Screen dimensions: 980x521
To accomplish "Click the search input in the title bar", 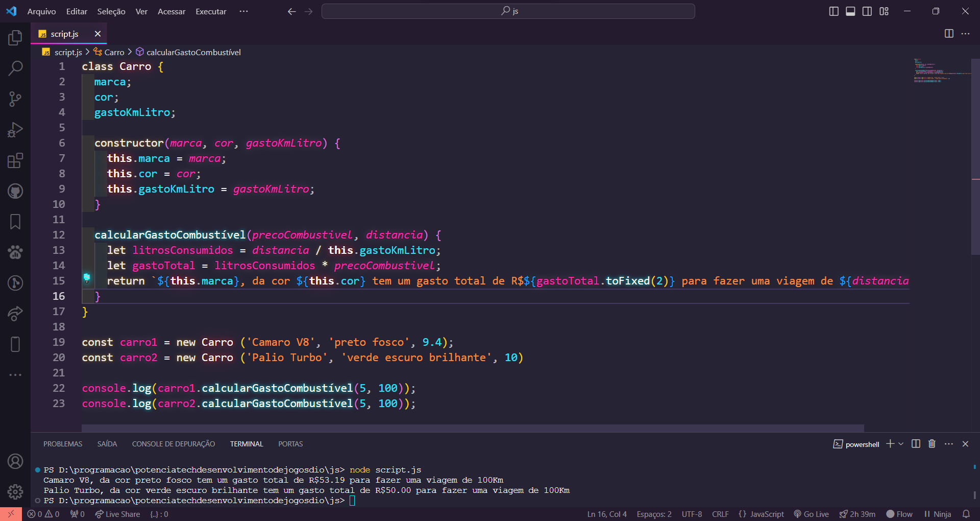I will pos(508,10).
